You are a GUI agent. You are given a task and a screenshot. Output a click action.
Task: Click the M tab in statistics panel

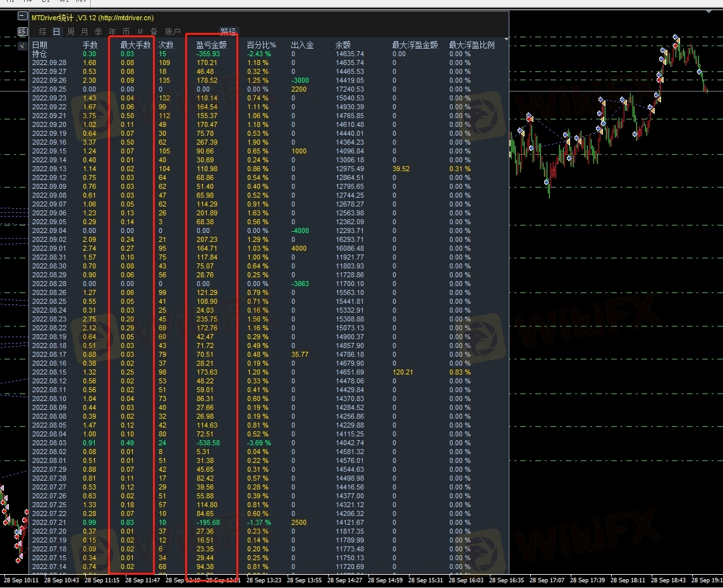[x=140, y=32]
